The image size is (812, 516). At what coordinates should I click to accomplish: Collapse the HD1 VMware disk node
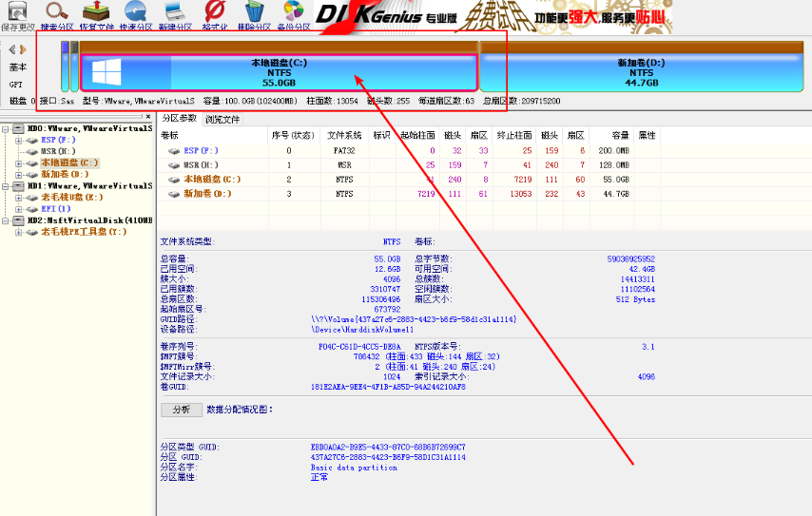(x=5, y=186)
